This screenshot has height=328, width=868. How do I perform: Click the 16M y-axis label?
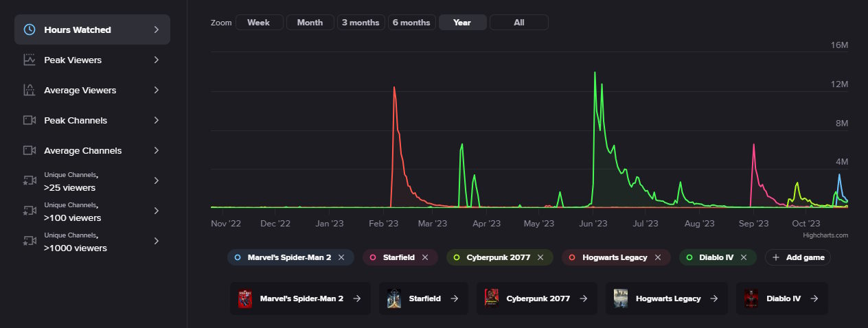[x=840, y=45]
